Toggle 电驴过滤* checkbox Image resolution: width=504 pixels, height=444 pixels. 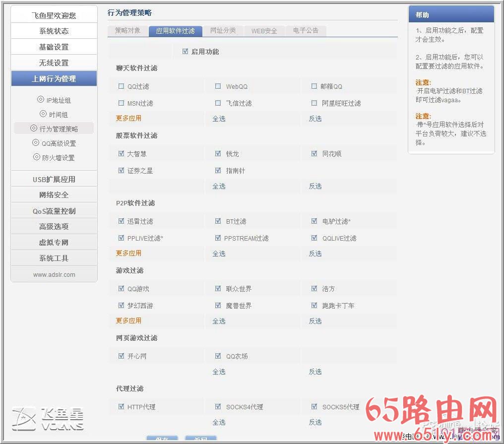(x=315, y=221)
